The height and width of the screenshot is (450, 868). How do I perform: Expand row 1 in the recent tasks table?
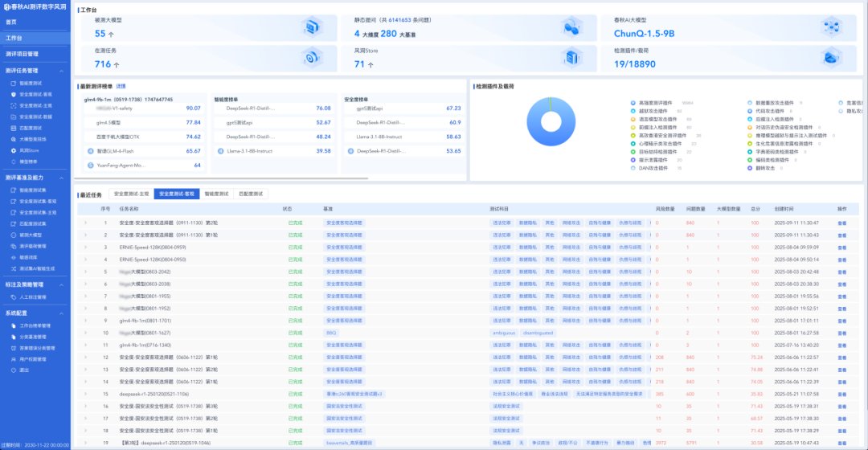pos(85,223)
